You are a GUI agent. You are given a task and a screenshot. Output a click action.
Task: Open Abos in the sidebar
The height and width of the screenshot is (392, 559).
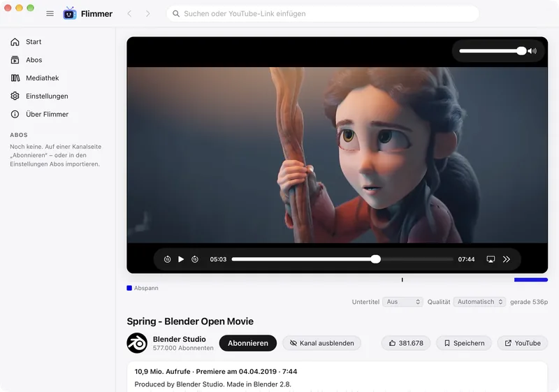click(x=58, y=60)
